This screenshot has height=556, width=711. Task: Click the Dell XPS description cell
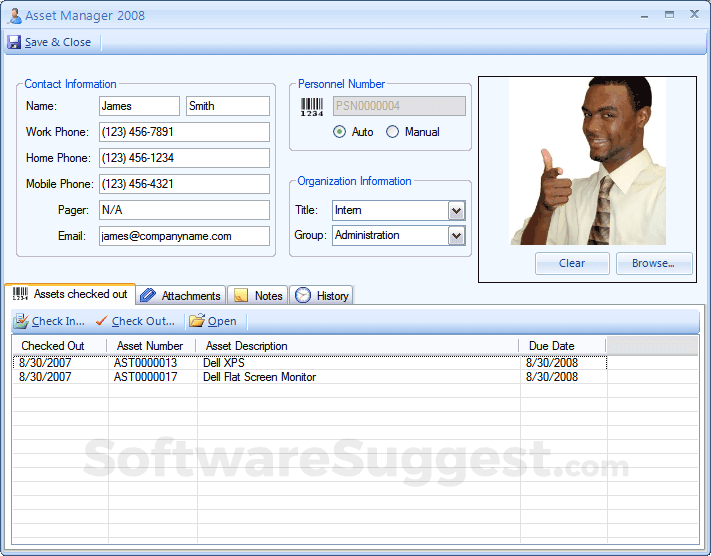pos(359,363)
